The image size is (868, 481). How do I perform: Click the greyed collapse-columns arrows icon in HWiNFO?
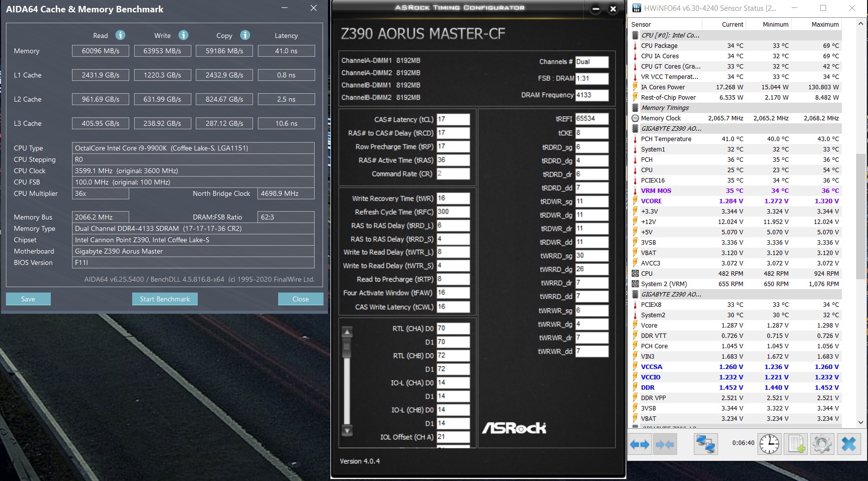(664, 444)
